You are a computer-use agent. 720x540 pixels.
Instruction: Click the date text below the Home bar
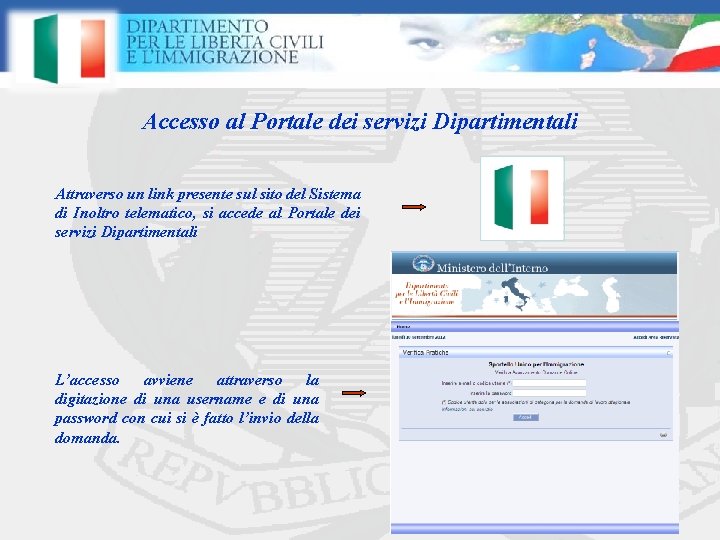coord(418,338)
